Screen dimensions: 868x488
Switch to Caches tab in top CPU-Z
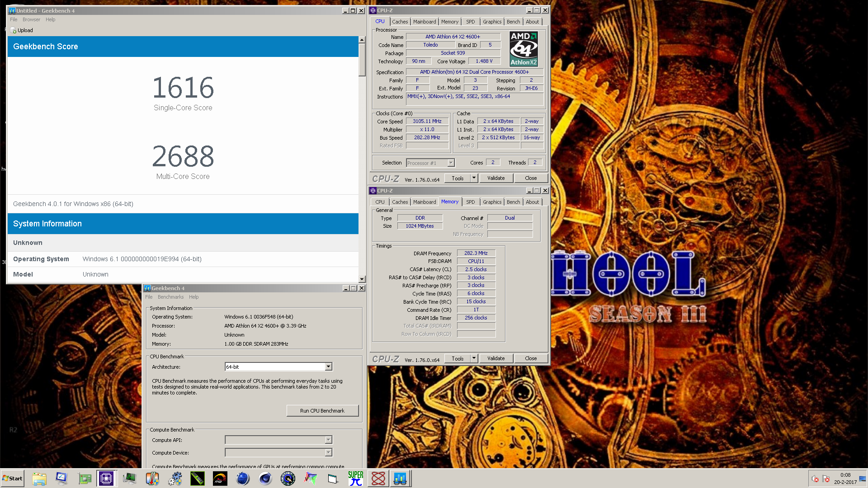(400, 22)
